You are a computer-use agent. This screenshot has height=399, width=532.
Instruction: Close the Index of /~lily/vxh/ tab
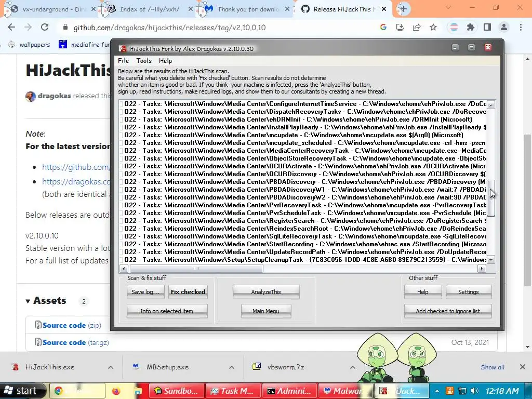pyautogui.click(x=190, y=9)
